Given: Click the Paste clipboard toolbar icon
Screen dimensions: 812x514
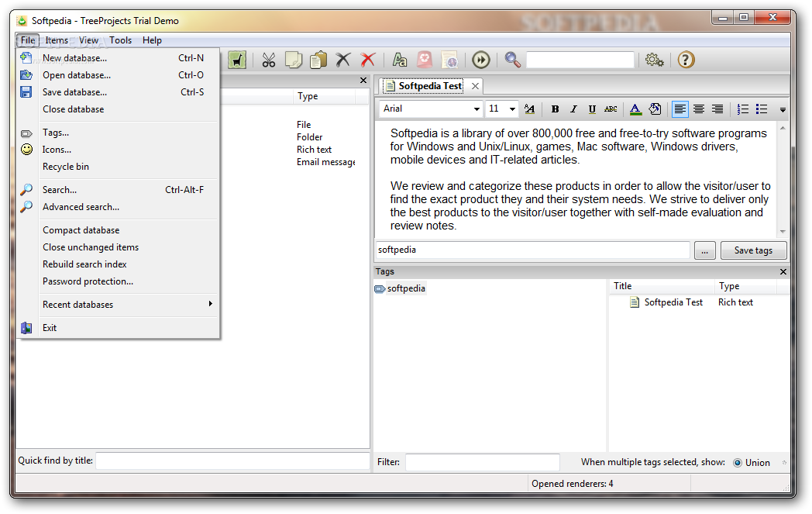Looking at the screenshot, I should pos(318,60).
